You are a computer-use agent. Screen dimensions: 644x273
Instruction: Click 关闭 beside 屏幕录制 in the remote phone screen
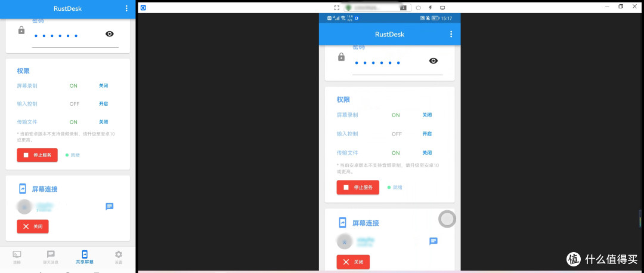click(427, 115)
